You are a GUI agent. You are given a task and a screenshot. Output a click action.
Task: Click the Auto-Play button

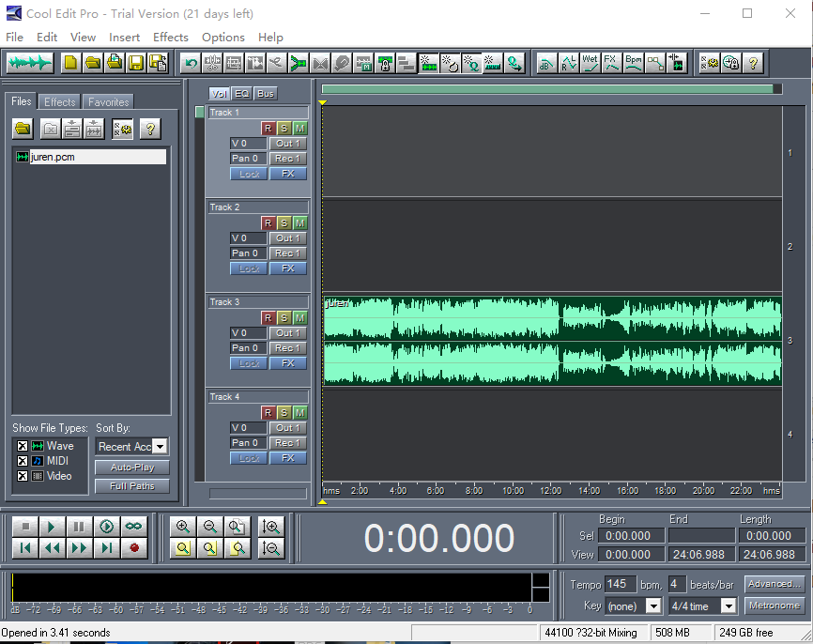tap(132, 468)
